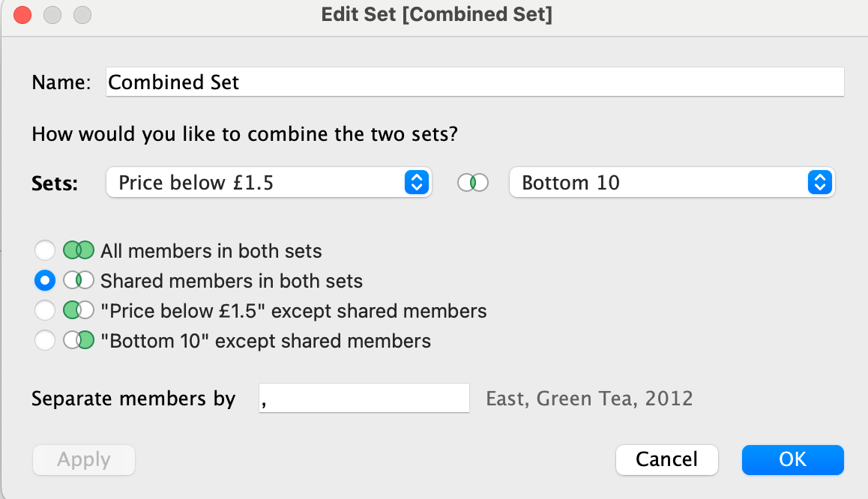Click the OK button
Screen dimensions: 868x499
793,460
